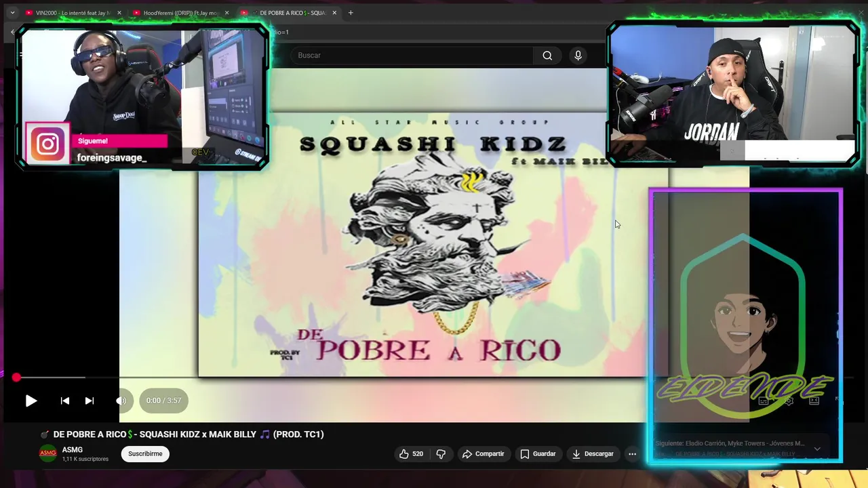Open the tab search dropdown arrow
Image resolution: width=868 pixels, height=488 pixels.
(12, 13)
